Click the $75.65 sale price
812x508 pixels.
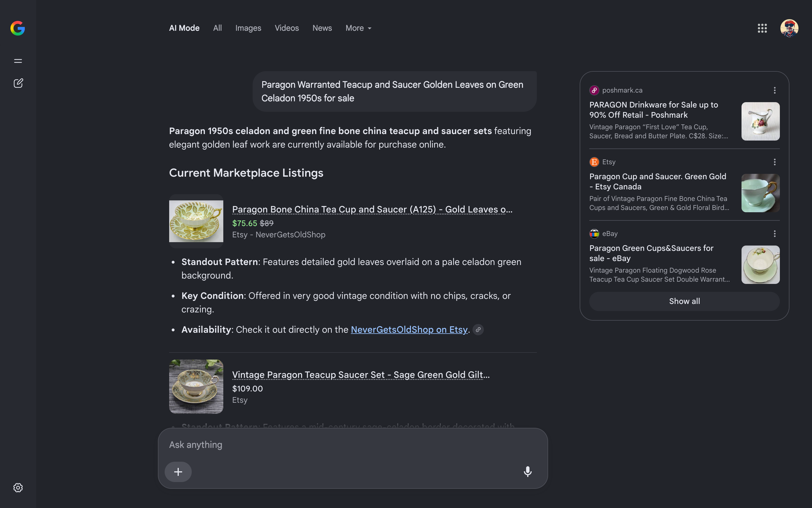pos(245,223)
